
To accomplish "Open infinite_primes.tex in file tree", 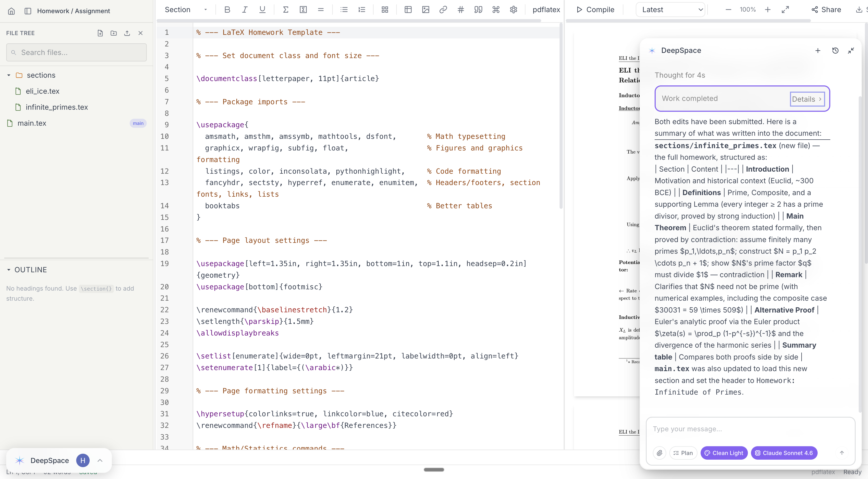I will tap(57, 107).
